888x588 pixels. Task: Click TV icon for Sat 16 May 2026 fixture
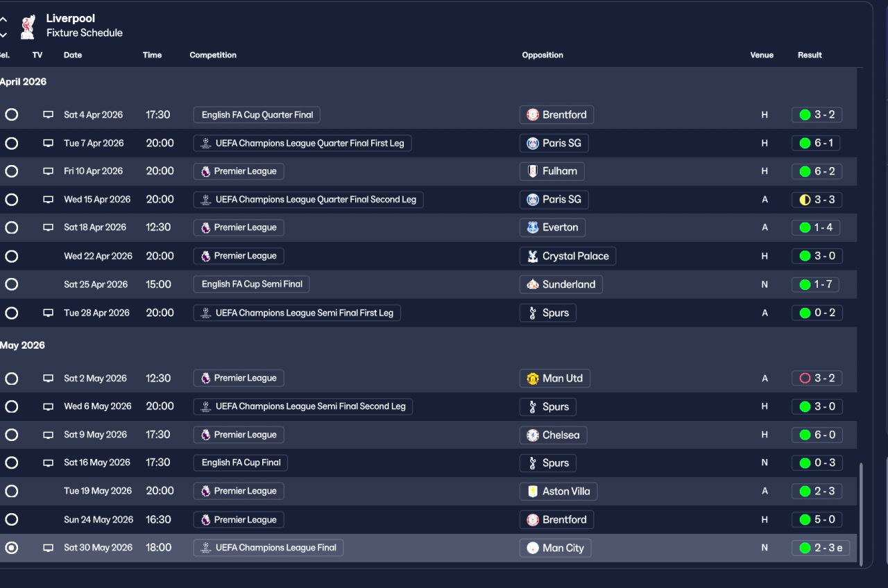click(x=49, y=463)
